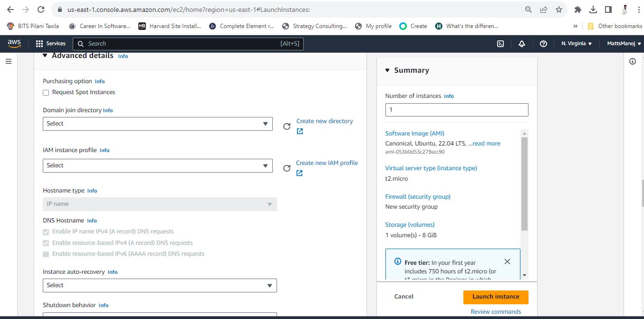Open the Services menu
The height and width of the screenshot is (319, 644).
click(51, 44)
